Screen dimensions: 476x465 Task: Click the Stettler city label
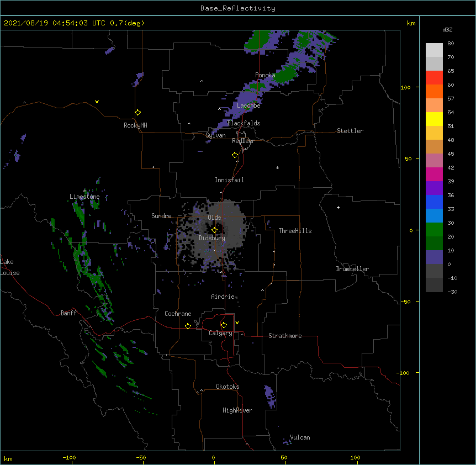pos(350,131)
